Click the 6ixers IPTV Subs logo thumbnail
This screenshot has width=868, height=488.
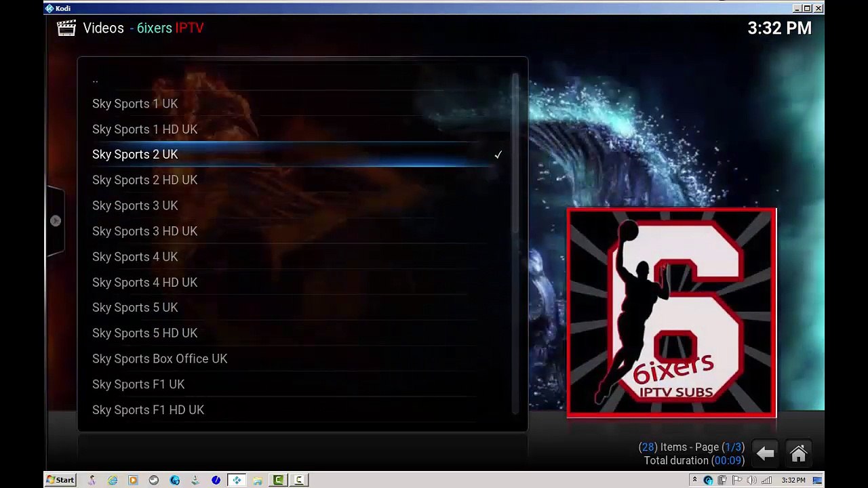tap(671, 312)
